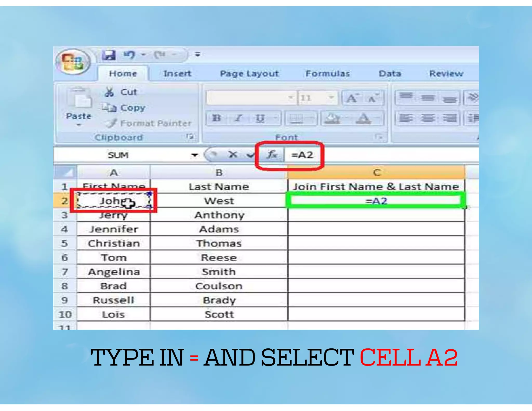Click the Office button orb
The height and width of the screenshot is (411, 532).
coord(73,62)
